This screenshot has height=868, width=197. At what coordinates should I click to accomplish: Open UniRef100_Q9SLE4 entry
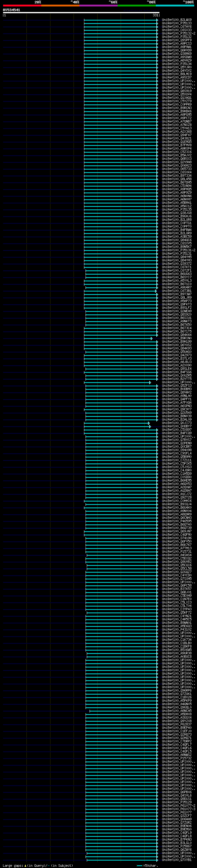[x=176, y=369]
